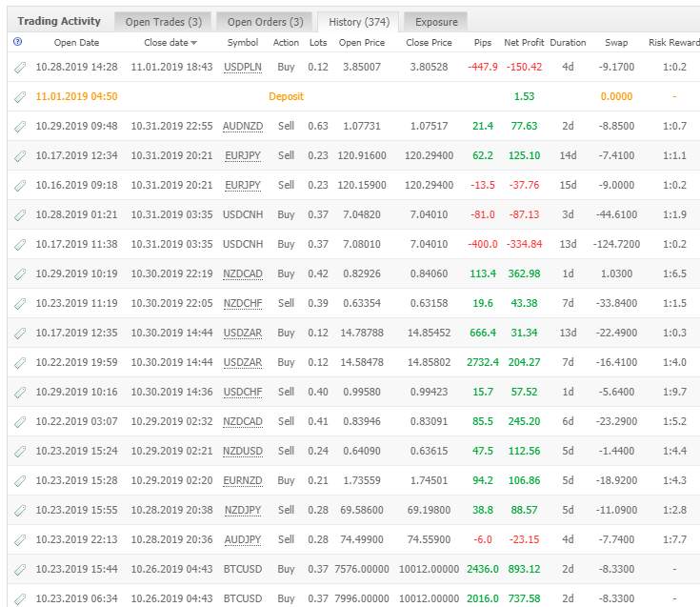Open the NZDCHF symbol link
700x607 pixels.
pyautogui.click(x=243, y=303)
